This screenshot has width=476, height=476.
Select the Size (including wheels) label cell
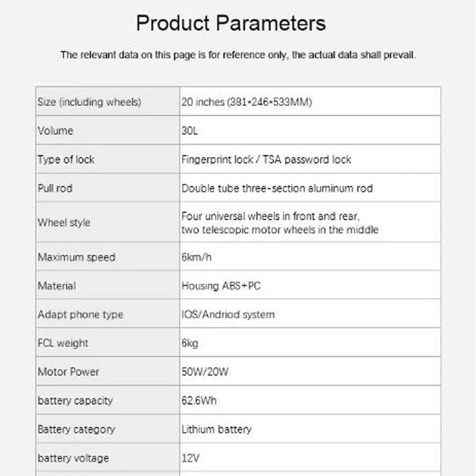[x=89, y=102]
